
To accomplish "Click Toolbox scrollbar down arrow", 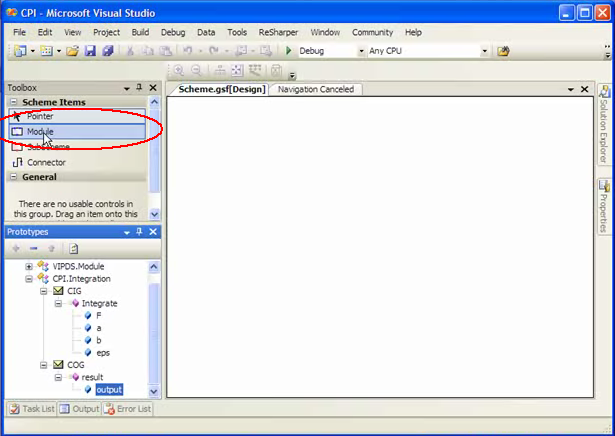I will (155, 214).
